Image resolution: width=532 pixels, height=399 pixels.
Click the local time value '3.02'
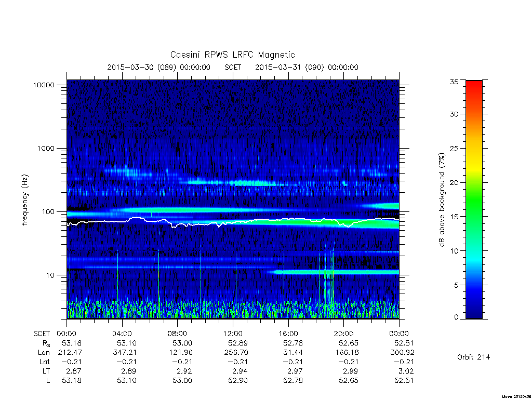click(x=406, y=371)
